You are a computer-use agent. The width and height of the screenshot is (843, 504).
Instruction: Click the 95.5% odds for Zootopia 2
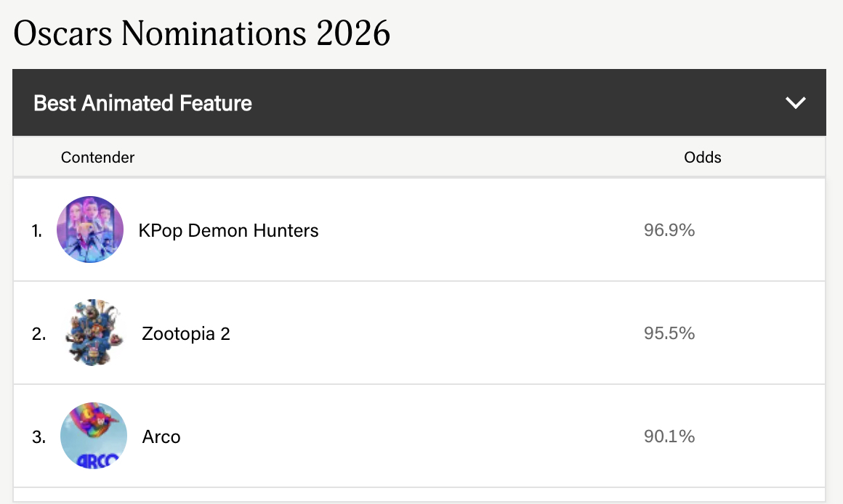coord(669,333)
